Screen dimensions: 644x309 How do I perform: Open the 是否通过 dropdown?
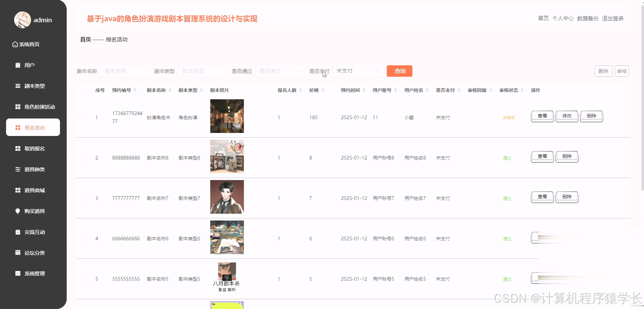(x=281, y=71)
